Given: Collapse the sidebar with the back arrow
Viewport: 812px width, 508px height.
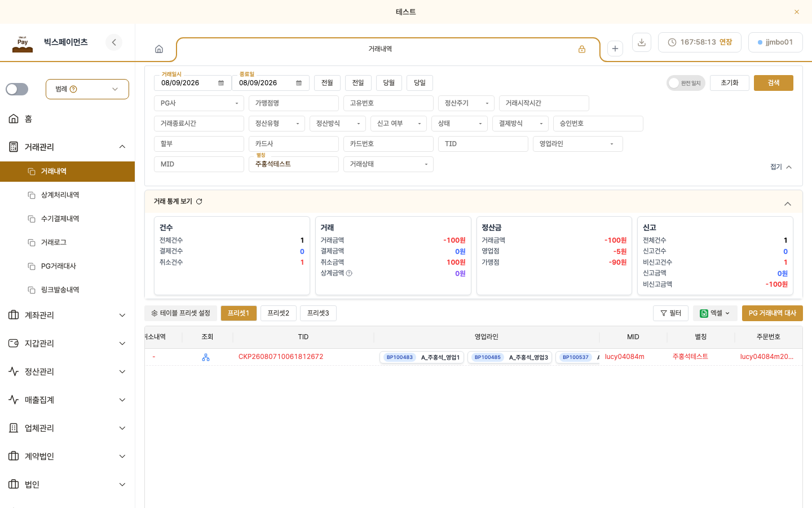Looking at the screenshot, I should 114,42.
